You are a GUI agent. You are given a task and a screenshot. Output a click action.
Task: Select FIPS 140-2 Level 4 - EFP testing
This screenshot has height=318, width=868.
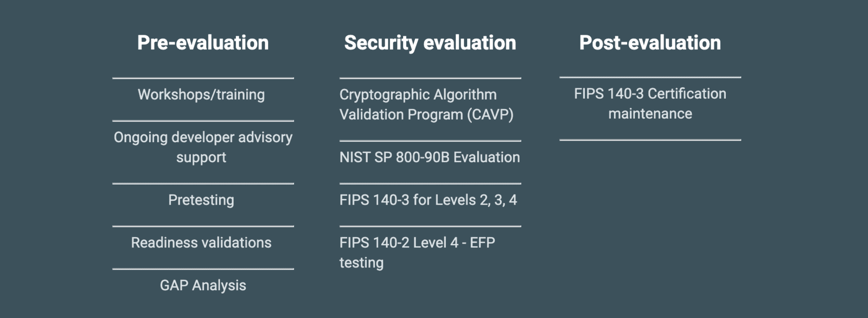[x=417, y=252]
